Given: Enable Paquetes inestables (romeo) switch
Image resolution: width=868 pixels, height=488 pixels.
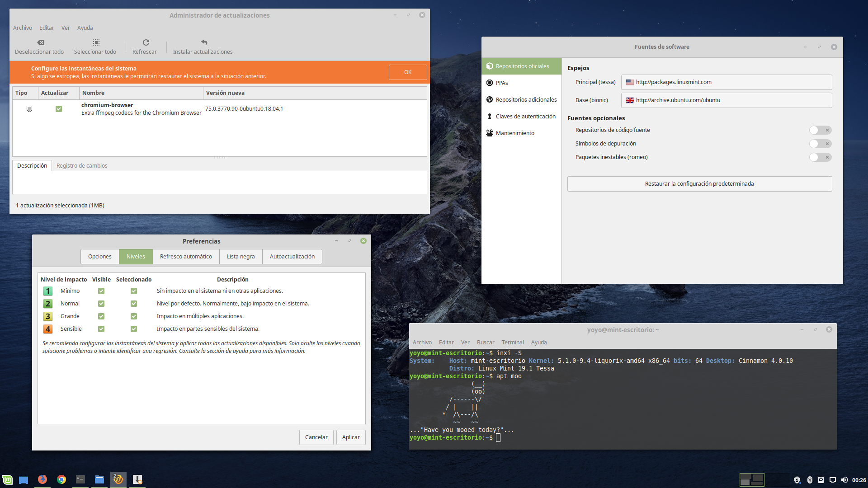Looking at the screenshot, I should click(820, 157).
